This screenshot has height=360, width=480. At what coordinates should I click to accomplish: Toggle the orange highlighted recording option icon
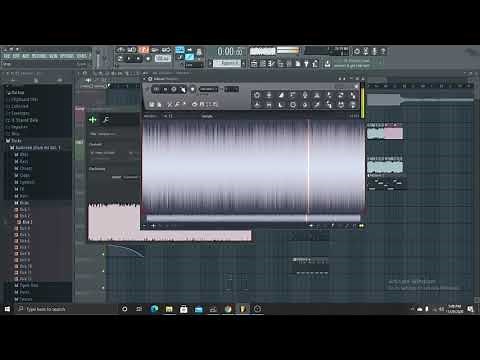(x=144, y=50)
